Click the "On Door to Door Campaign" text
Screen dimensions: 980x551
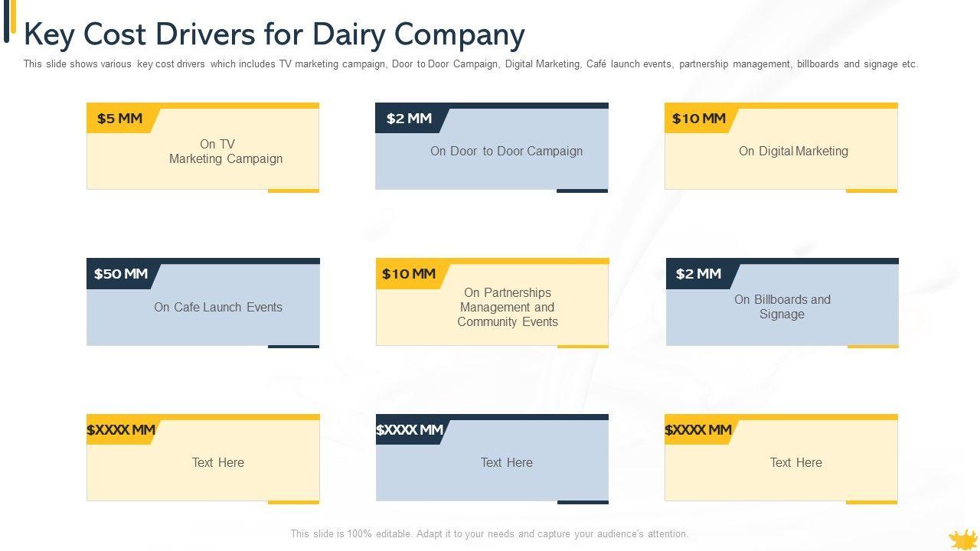tap(506, 152)
